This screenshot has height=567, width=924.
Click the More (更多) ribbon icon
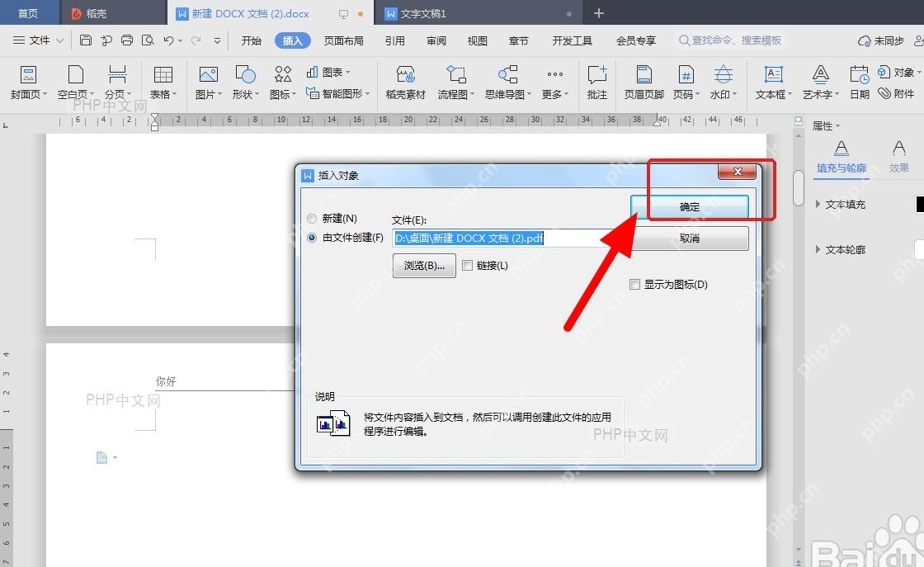(555, 82)
